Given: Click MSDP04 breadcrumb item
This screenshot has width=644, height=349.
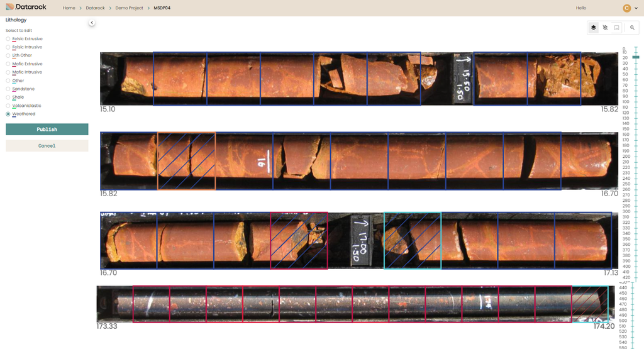Looking at the screenshot, I should click(x=162, y=8).
